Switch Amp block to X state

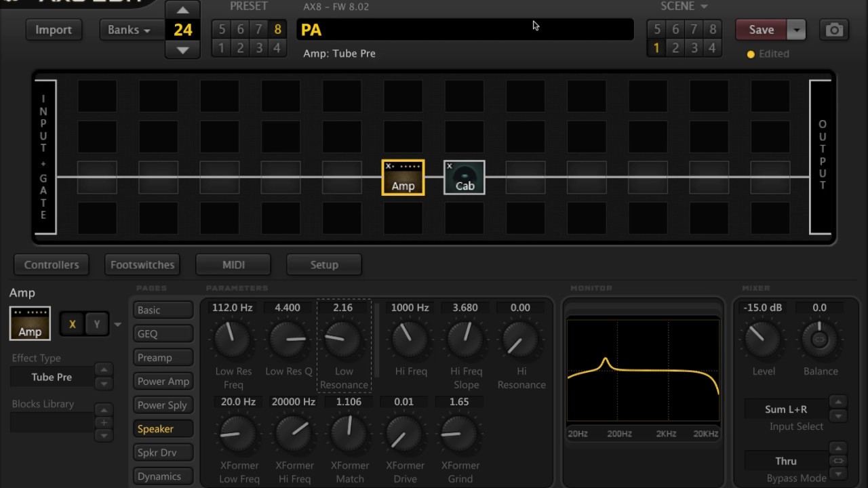pos(73,324)
